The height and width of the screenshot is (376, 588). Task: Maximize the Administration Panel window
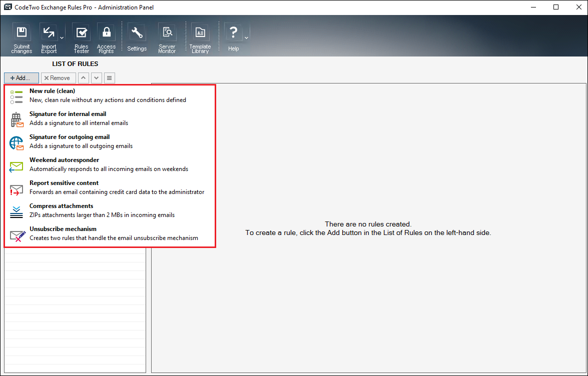pyautogui.click(x=556, y=7)
